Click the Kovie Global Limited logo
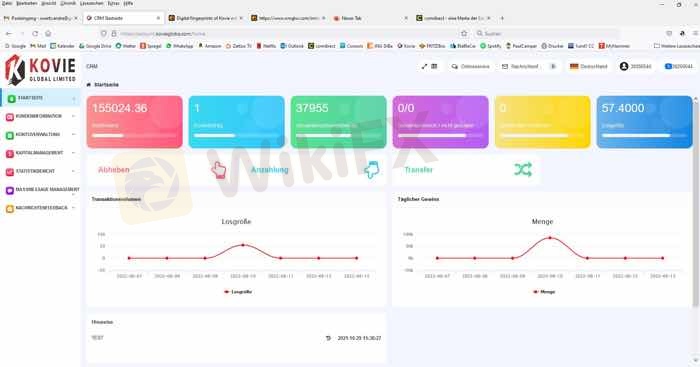Viewport: 700px width, 367px height. click(41, 70)
